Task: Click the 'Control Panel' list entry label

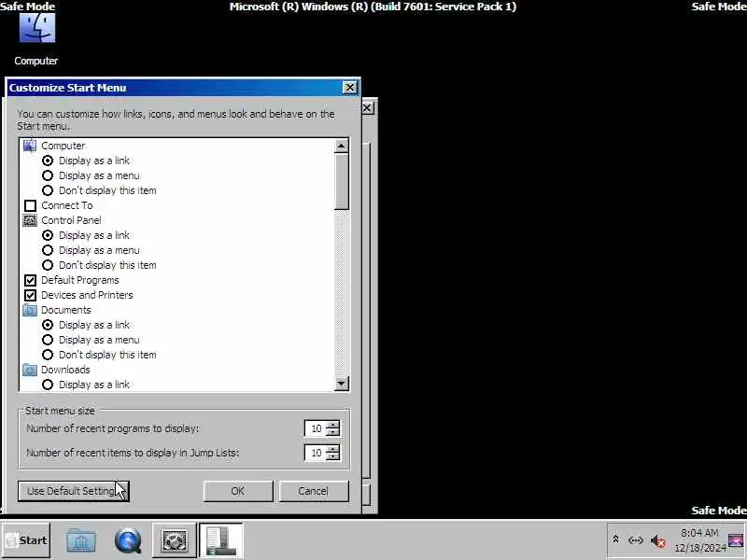Action: click(71, 220)
